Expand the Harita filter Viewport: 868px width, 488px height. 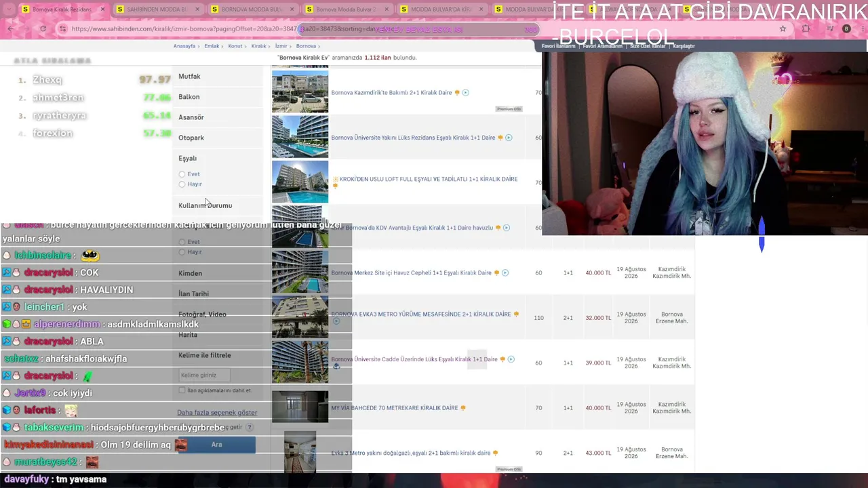pyautogui.click(x=188, y=335)
